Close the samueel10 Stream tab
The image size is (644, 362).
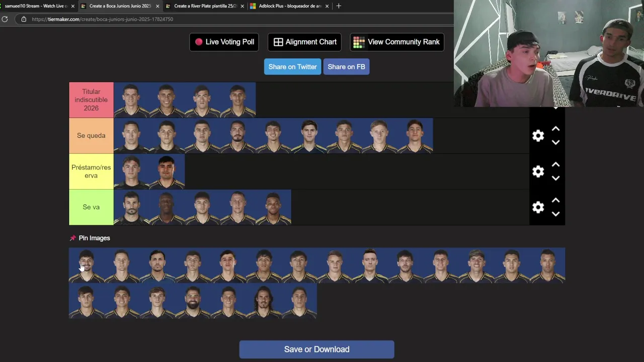click(x=73, y=6)
